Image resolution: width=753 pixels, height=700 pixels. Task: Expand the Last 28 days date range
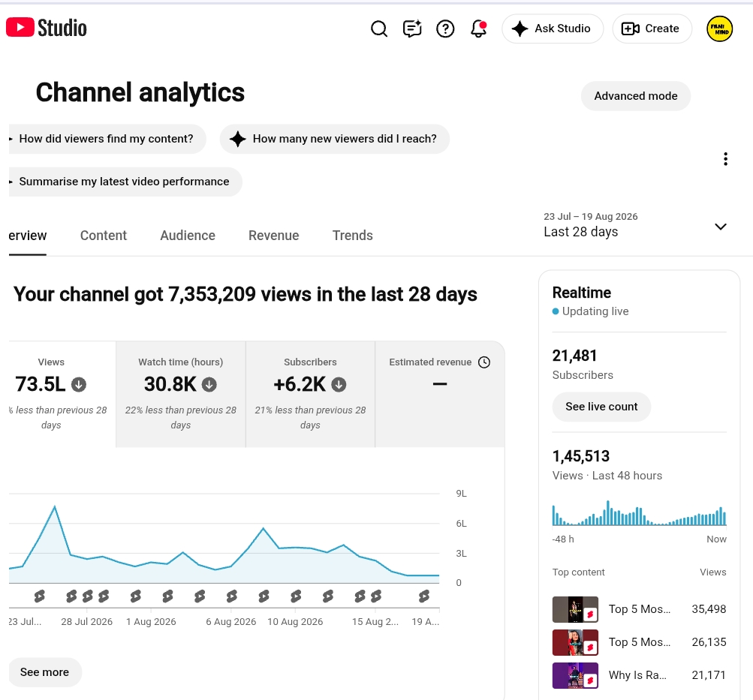click(x=635, y=225)
